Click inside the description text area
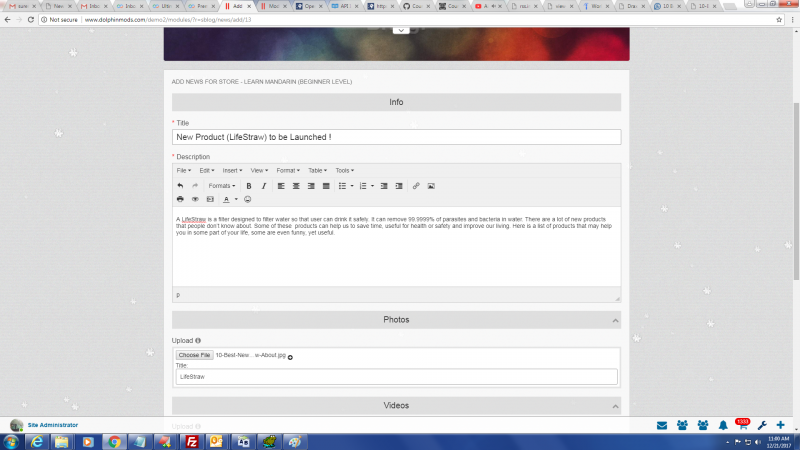 [396, 246]
